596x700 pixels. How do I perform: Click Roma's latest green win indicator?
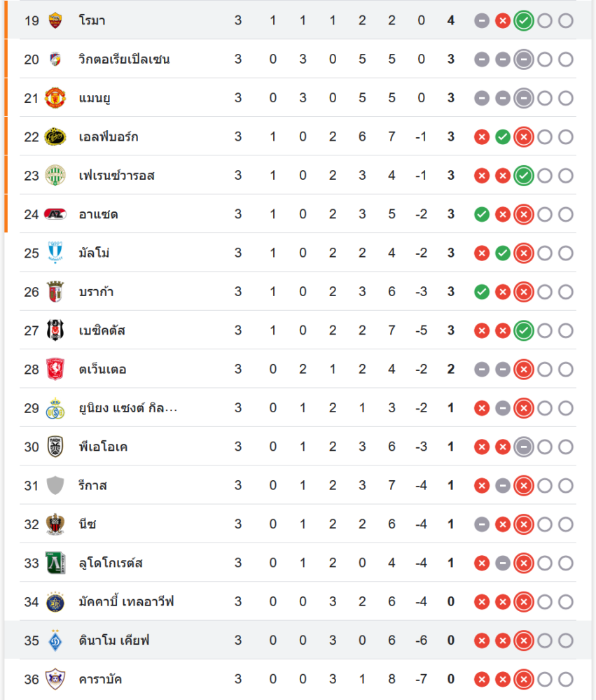523,20
